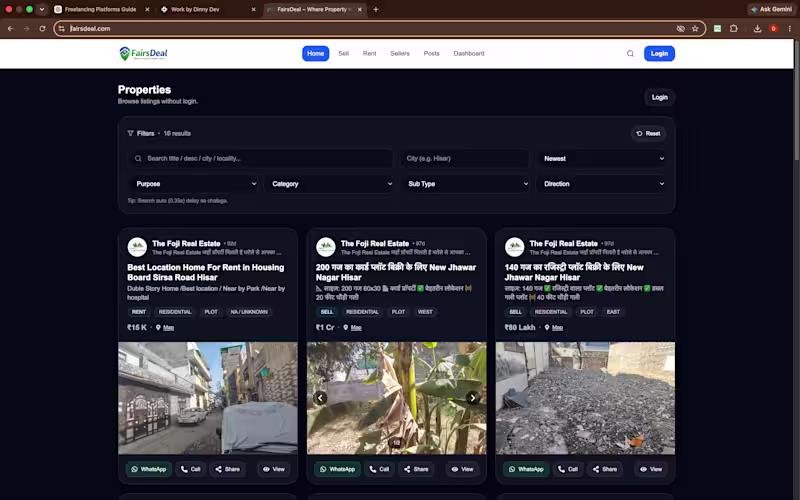Share the 200 गज plot listing
Screen dimensions: 800x500
point(416,469)
